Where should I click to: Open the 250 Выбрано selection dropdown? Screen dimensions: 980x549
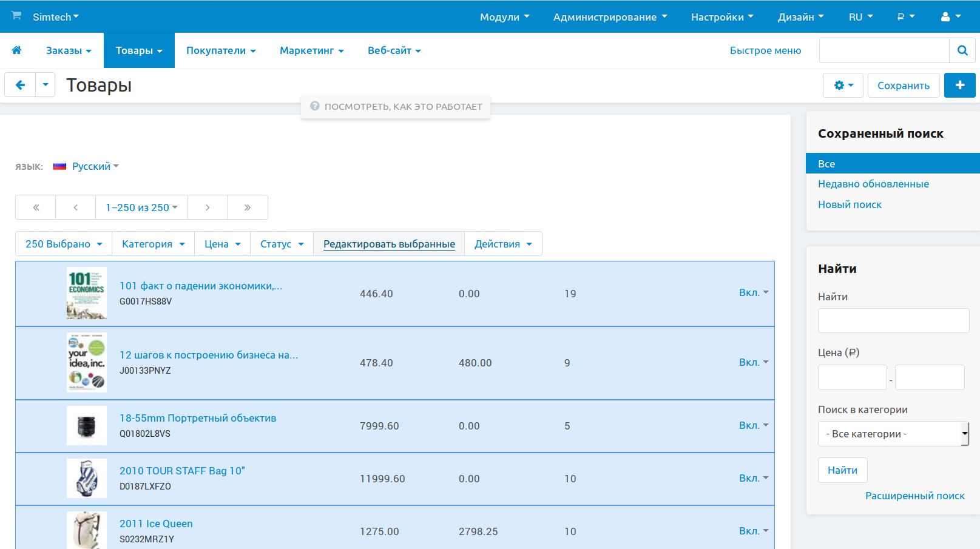[x=64, y=244]
